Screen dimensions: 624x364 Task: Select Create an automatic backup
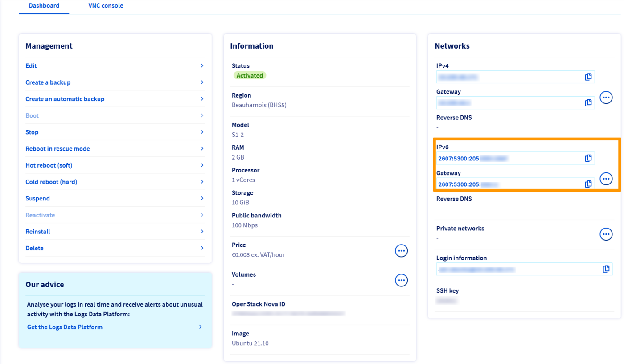tap(65, 99)
